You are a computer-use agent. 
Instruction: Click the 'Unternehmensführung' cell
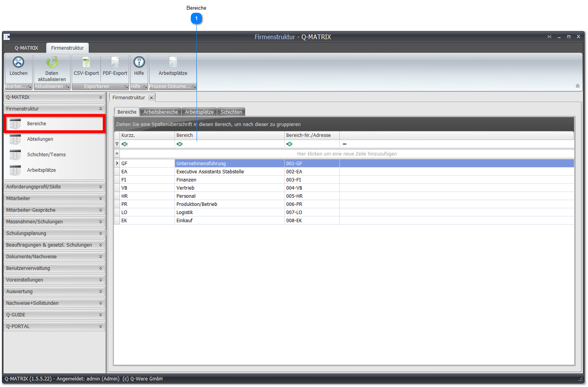point(230,164)
